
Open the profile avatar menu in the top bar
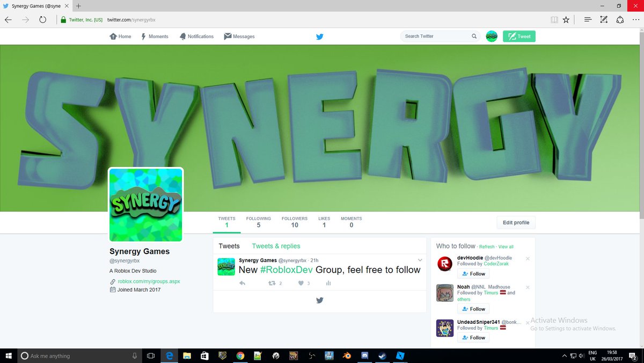tap(492, 36)
